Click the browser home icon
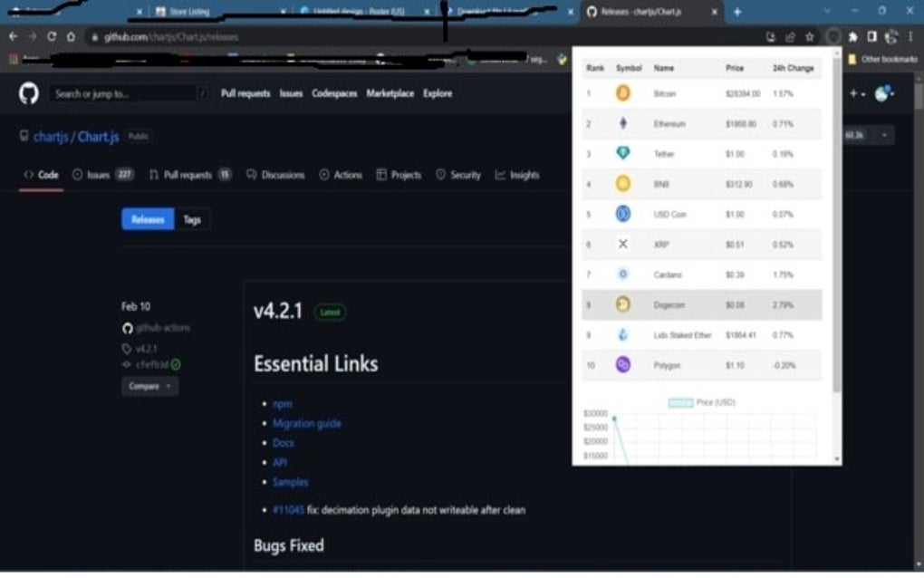The image size is (924, 578). pyautogui.click(x=71, y=36)
